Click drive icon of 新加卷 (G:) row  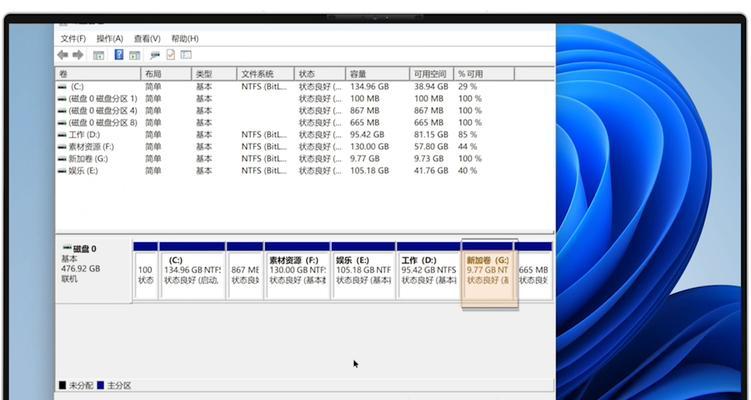pyautogui.click(x=62, y=159)
